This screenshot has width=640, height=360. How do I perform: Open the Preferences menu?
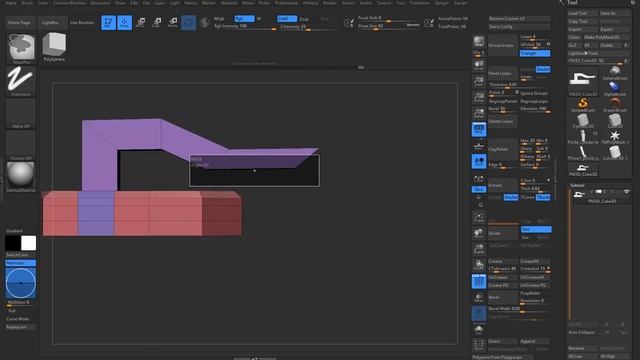click(286, 3)
